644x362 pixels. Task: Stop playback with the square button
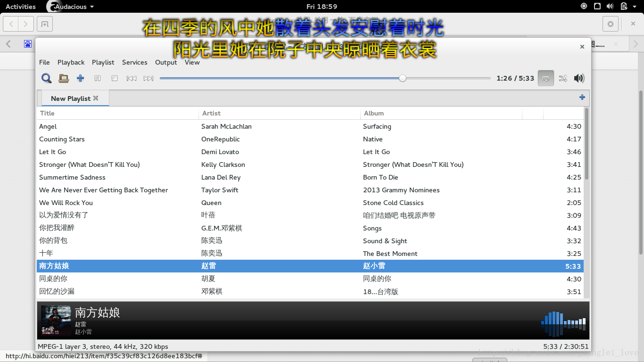[115, 78]
